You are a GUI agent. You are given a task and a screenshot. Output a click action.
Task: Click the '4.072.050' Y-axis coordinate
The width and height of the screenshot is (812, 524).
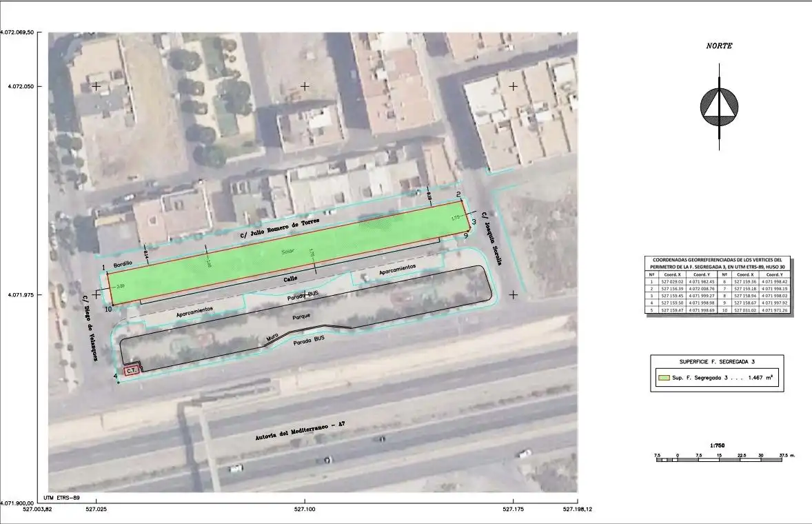[x=21, y=86]
